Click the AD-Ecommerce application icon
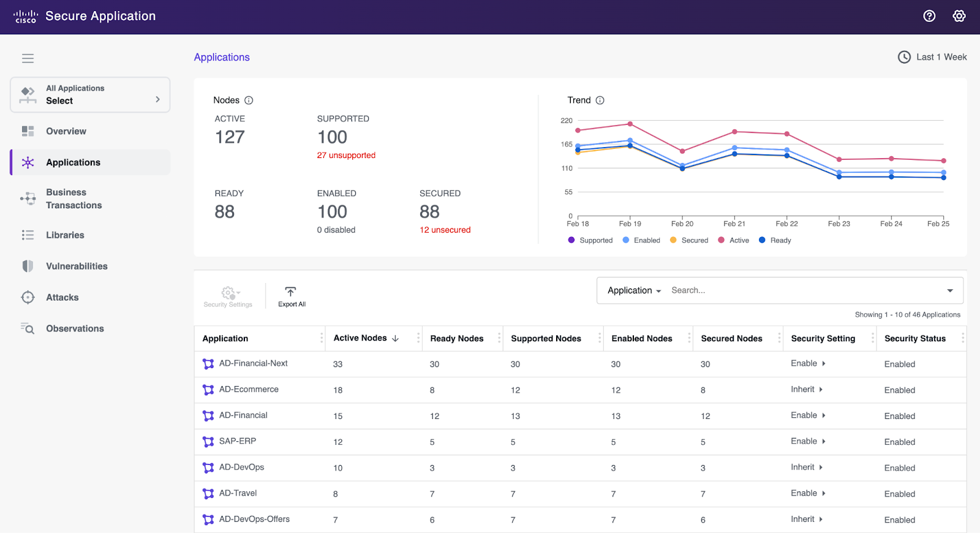The width and height of the screenshot is (980, 533). coord(208,390)
